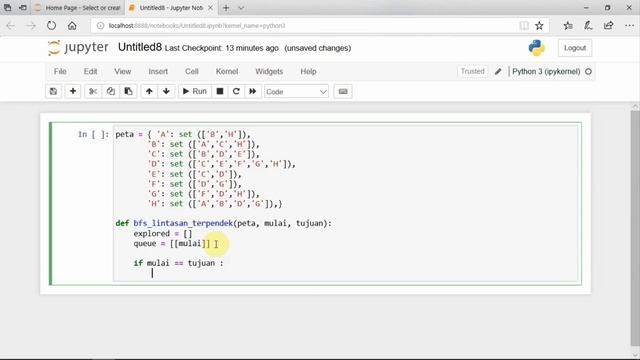Open reading view book icon
This screenshot has width=640, height=360.
coord(524,26)
